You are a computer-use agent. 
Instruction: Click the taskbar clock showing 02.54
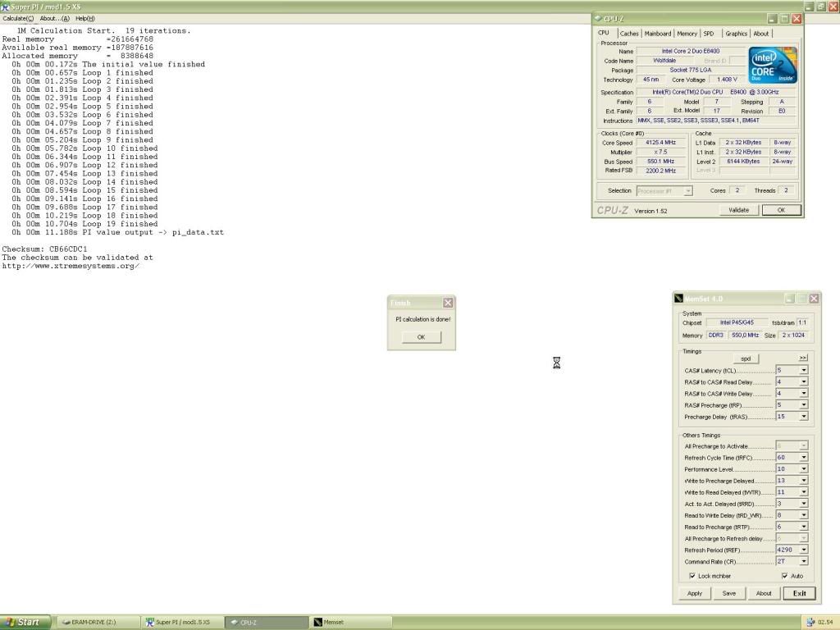(825, 623)
